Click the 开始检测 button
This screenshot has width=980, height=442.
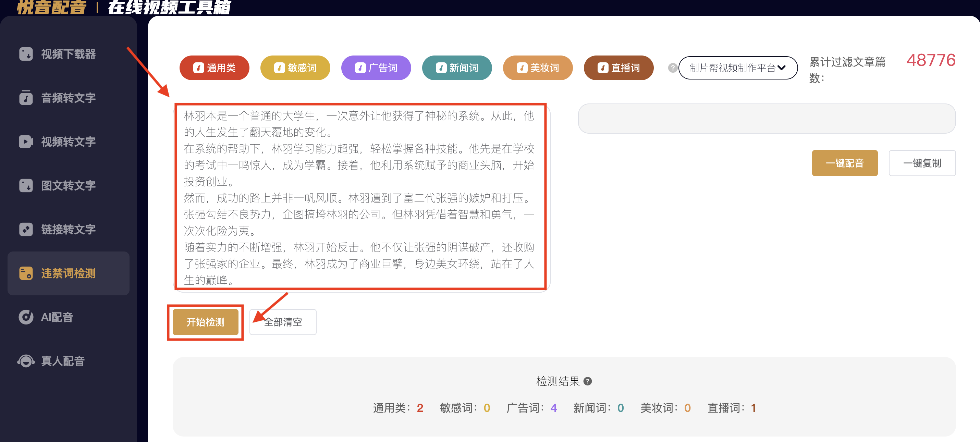pos(206,322)
